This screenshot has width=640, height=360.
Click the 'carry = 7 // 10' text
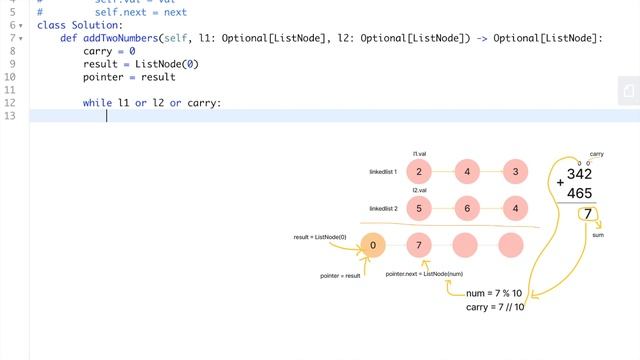[x=495, y=307]
